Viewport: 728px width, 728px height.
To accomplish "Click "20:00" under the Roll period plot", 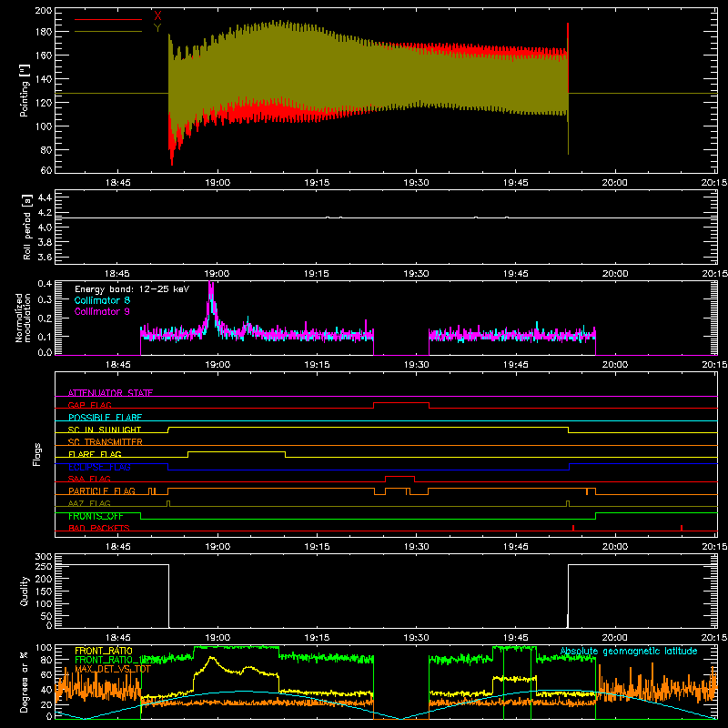I will pyautogui.click(x=615, y=274).
